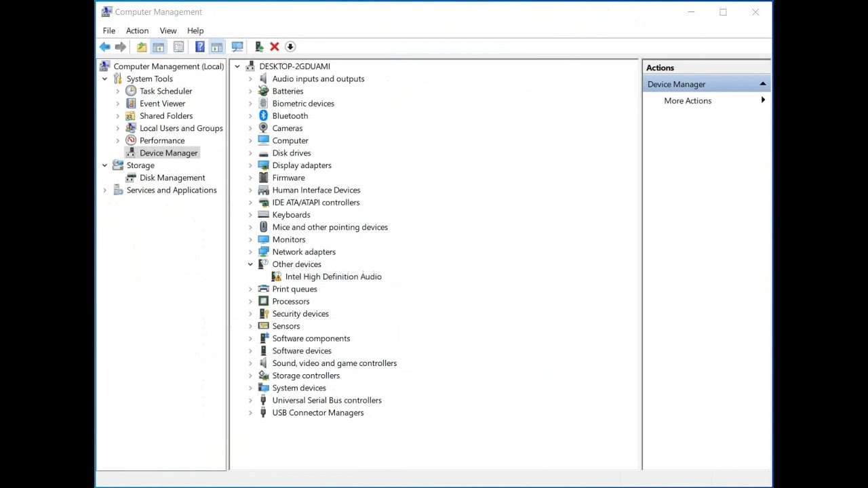
Task: Expand the Disk drives node
Action: 250,153
